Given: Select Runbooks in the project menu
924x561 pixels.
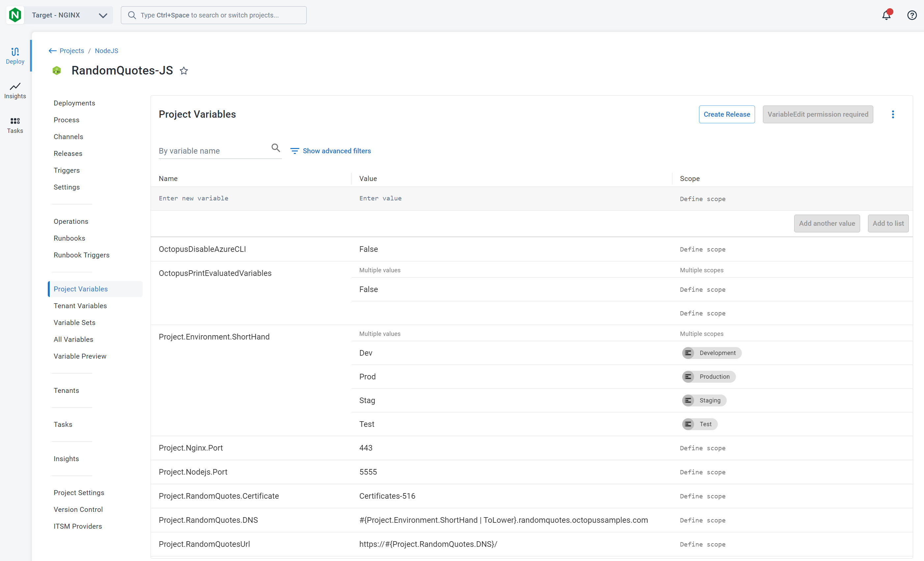Looking at the screenshot, I should (70, 238).
